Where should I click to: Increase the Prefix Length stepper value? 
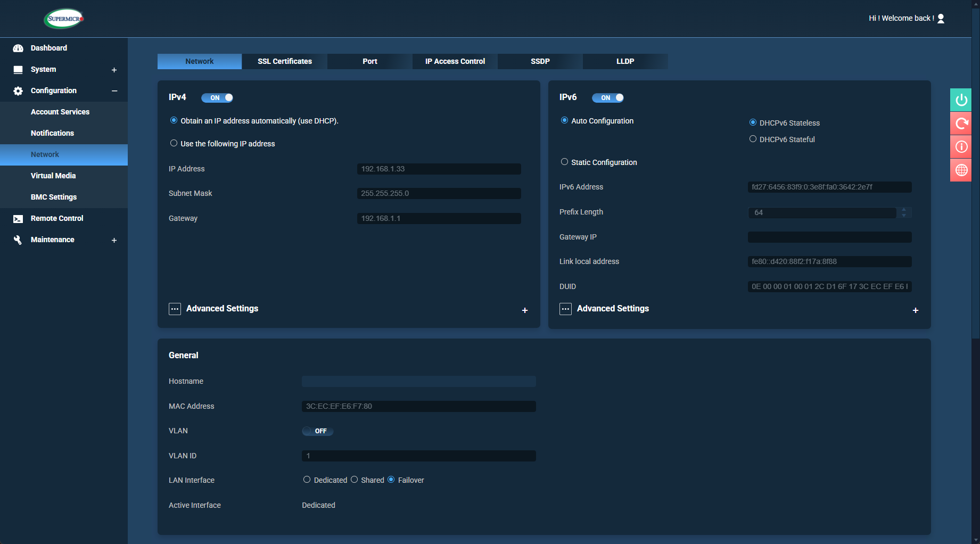point(904,210)
